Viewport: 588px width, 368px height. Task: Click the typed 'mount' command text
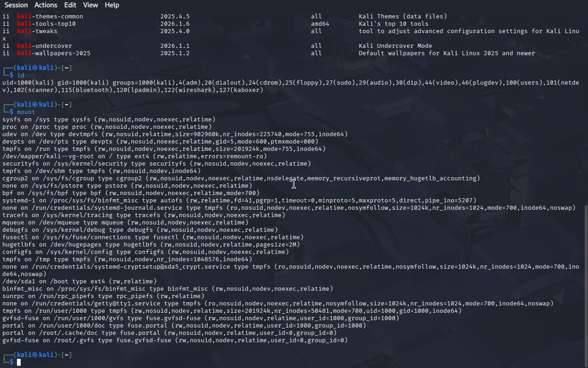(x=26, y=112)
